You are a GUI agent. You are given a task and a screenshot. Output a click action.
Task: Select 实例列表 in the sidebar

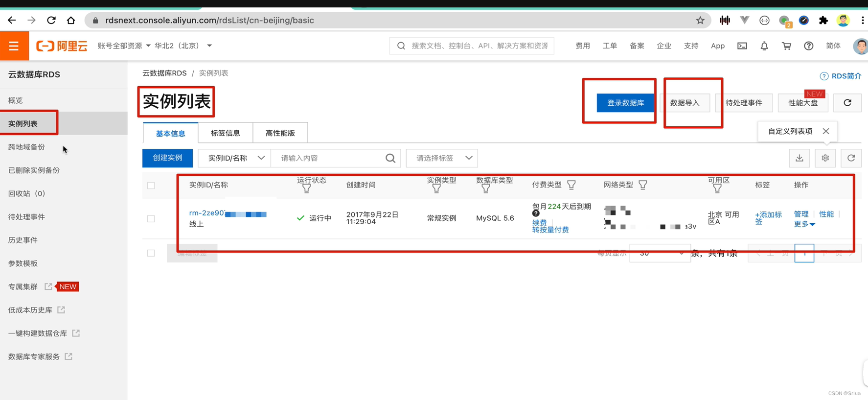(x=64, y=124)
